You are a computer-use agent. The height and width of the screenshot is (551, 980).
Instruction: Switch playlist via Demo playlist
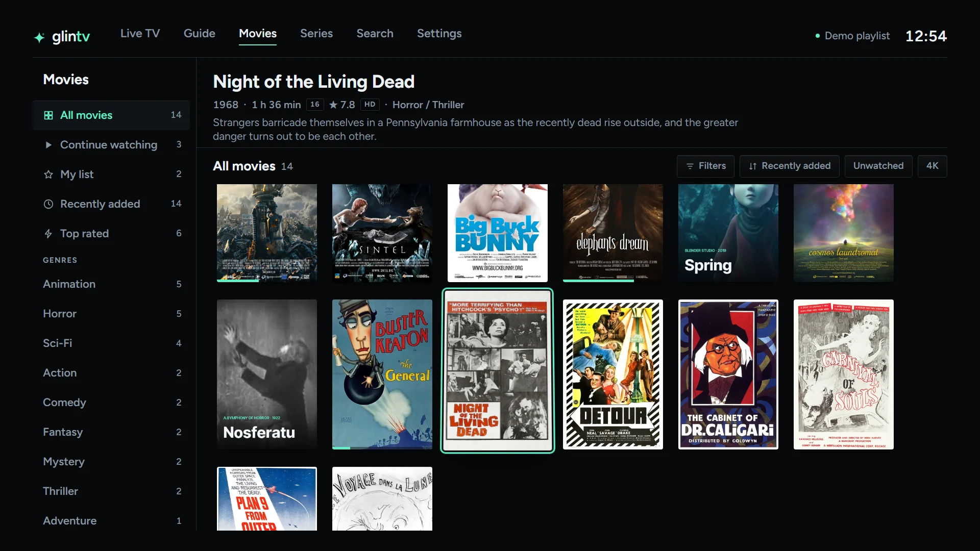852,36
